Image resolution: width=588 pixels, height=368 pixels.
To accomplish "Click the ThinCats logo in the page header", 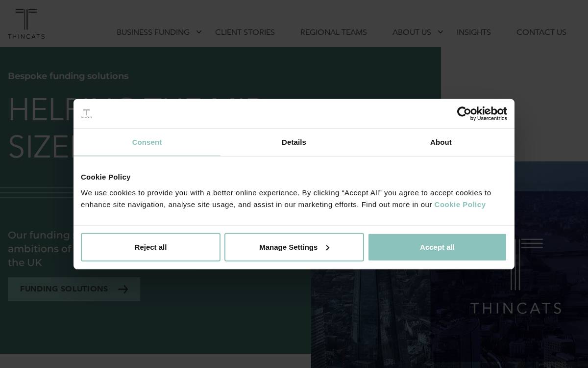I will click(x=26, y=24).
